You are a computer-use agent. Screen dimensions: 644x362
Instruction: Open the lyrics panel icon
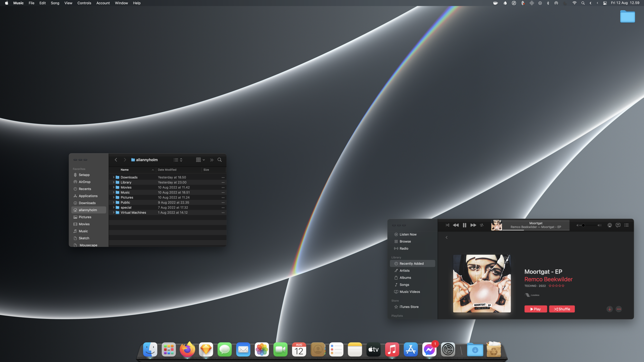coord(618,225)
